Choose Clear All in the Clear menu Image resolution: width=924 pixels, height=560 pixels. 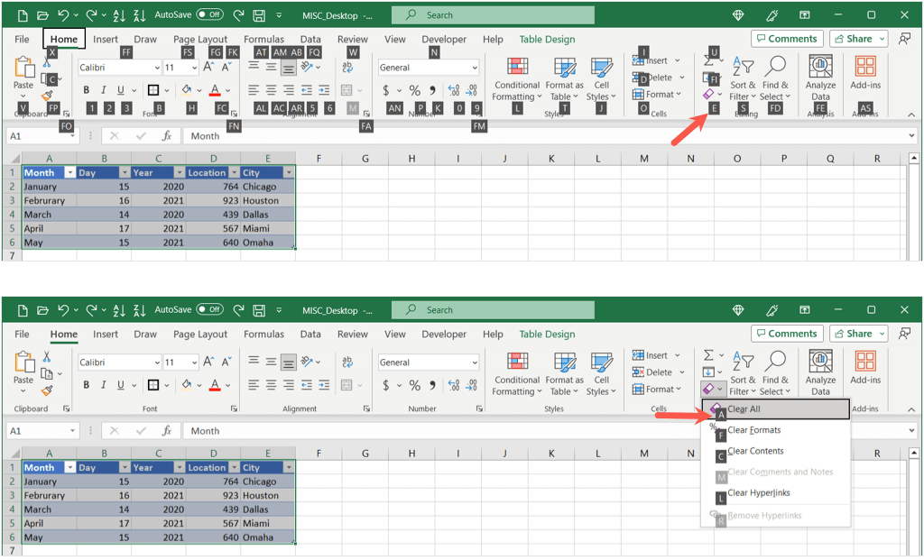point(744,409)
